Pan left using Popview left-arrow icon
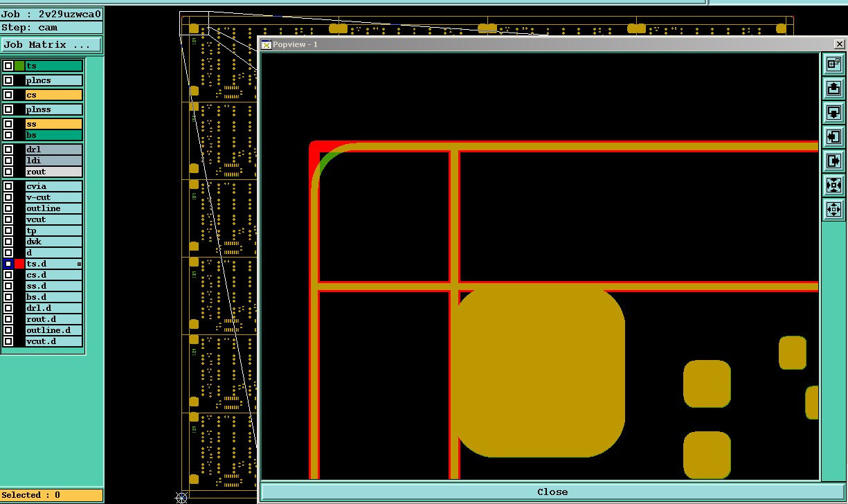The width and height of the screenshot is (848, 504). pos(833,136)
